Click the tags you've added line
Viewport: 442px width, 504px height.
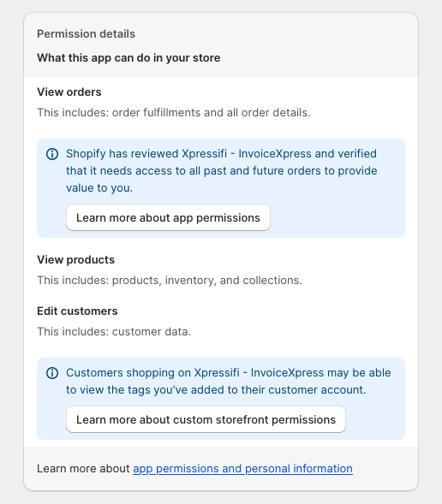pos(216,390)
